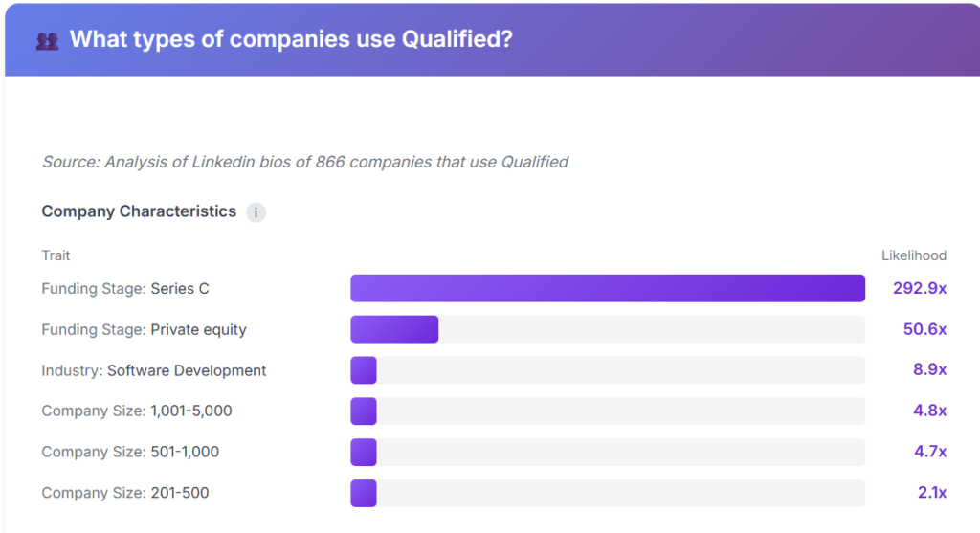Click the 8.9x likelihood value
This screenshot has width=980, height=533.
pos(928,370)
